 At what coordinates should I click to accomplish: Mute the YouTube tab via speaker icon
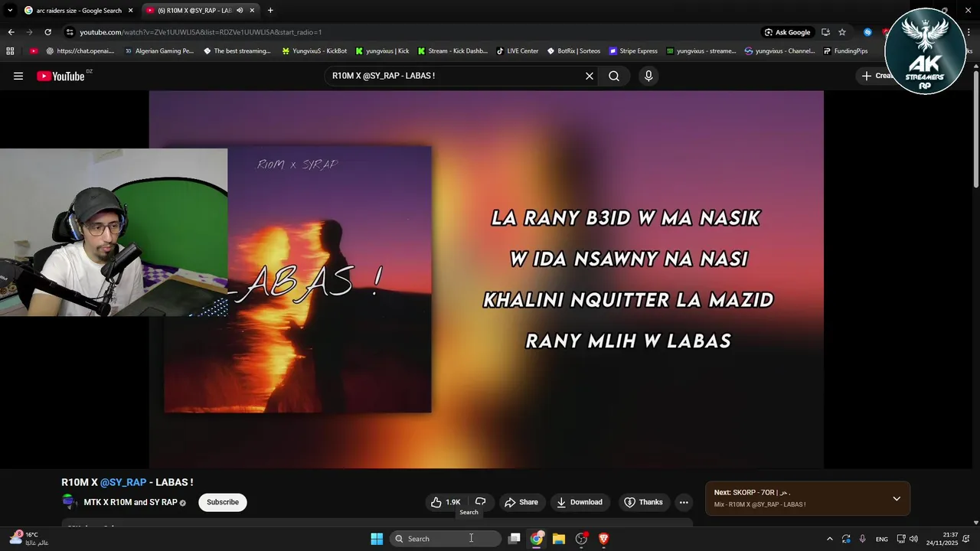click(240, 11)
